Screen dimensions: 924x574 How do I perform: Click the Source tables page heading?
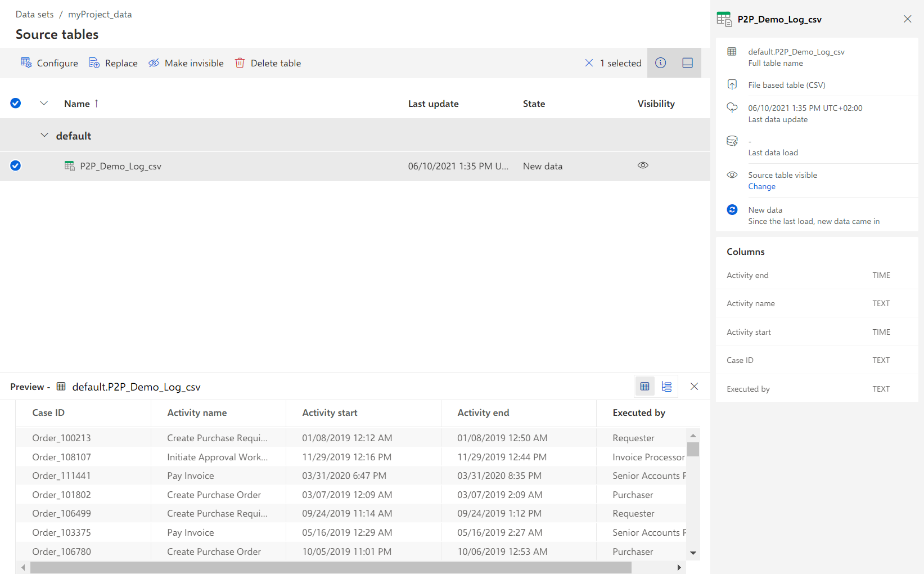[x=57, y=34]
